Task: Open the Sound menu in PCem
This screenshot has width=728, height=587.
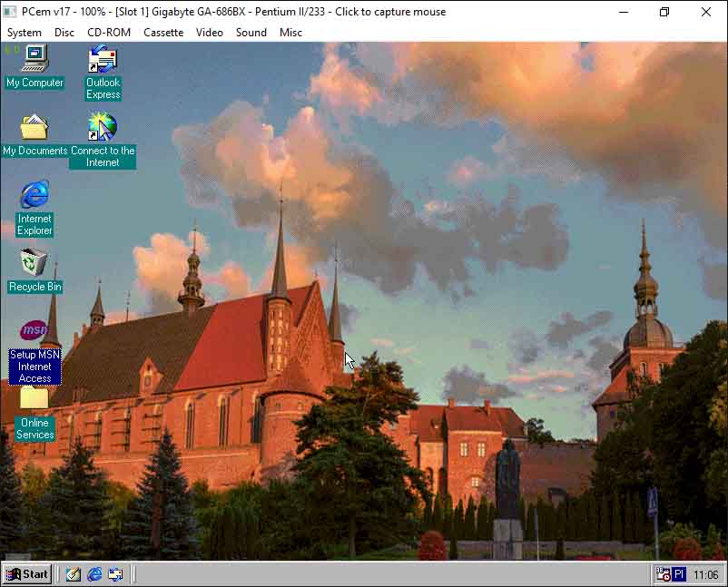Action: click(251, 33)
